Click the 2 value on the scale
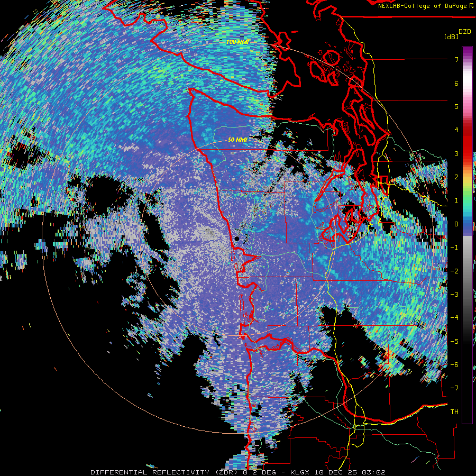Screen dimensions: 476x476 coord(456,177)
